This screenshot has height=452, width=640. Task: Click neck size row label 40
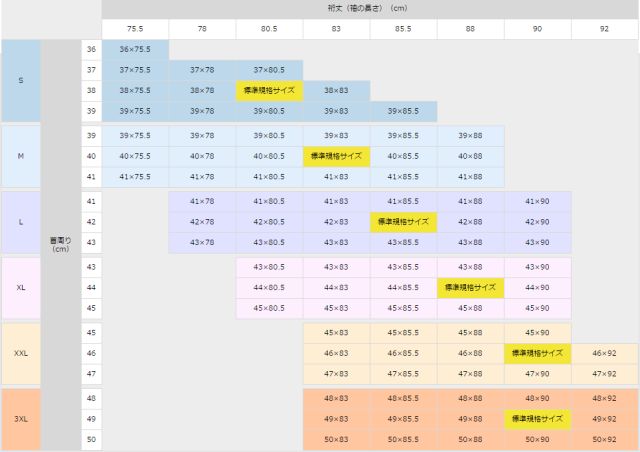click(x=91, y=156)
